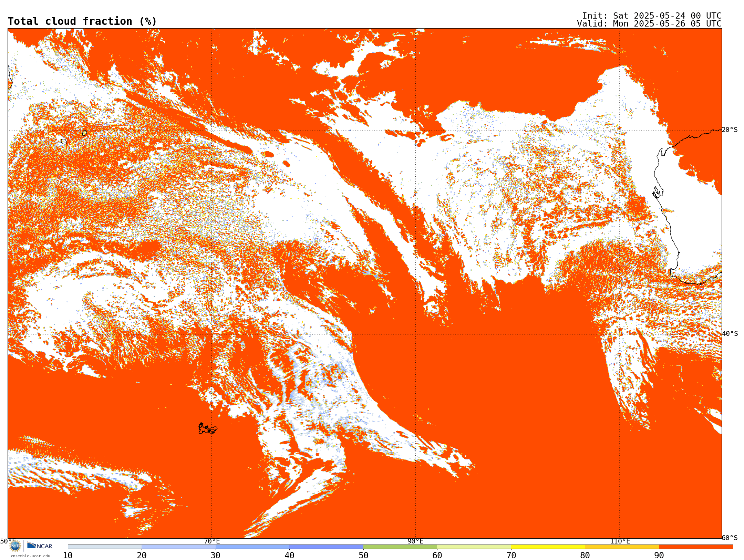744x560 pixels.
Task: Click the NSF logo icon
Action: [15, 546]
